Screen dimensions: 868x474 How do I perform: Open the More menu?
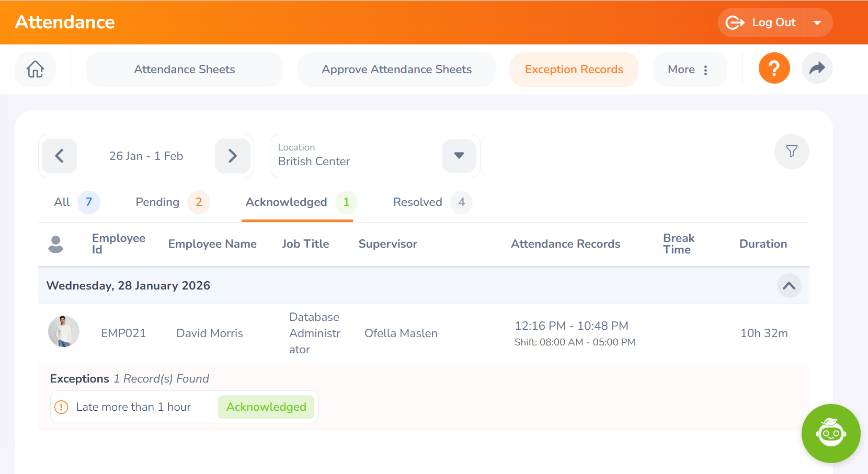coord(689,70)
